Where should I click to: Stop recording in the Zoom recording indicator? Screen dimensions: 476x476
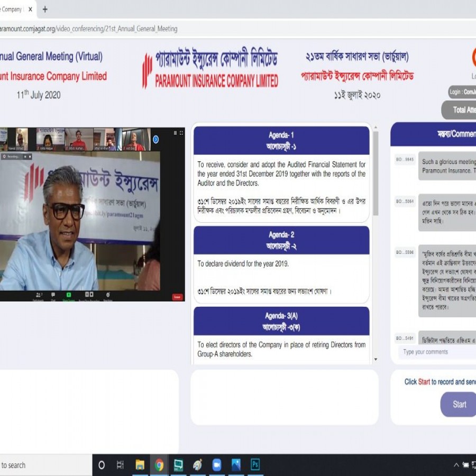click(x=30, y=157)
